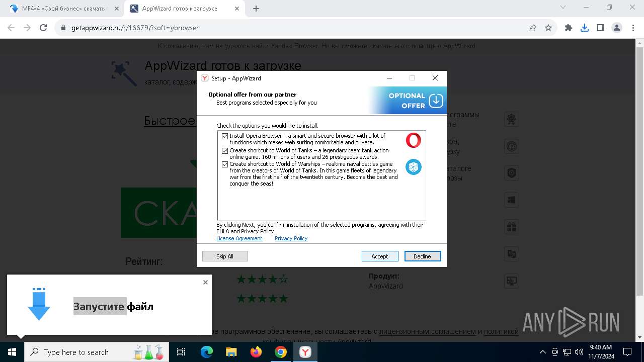The width and height of the screenshot is (644, 362).
Task: Open the Privacy Policy link
Action: (291, 238)
